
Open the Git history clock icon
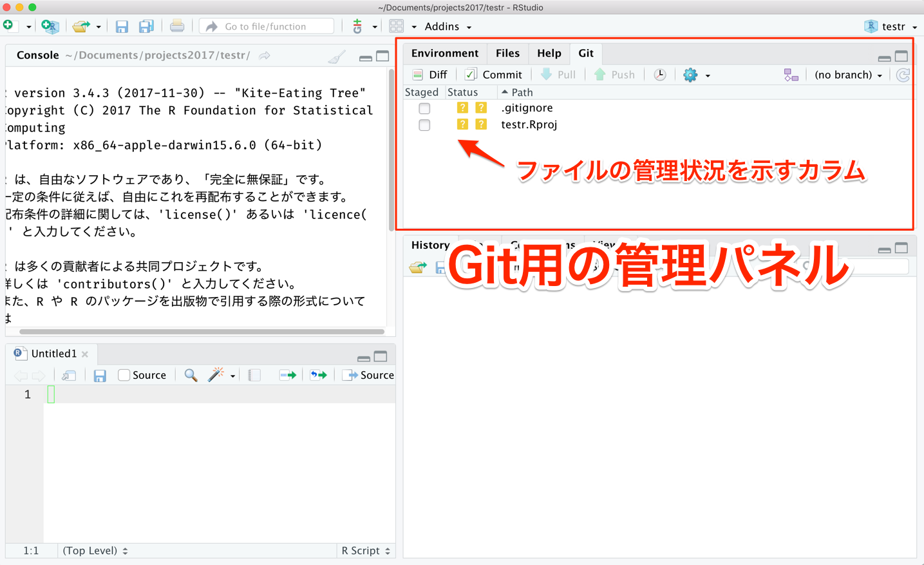click(x=659, y=74)
